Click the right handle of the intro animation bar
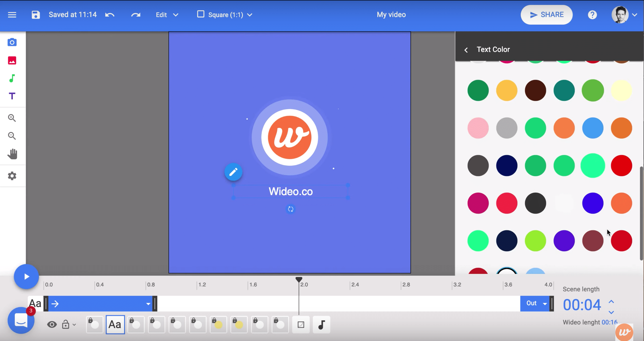This screenshot has height=341, width=644. tap(155, 304)
